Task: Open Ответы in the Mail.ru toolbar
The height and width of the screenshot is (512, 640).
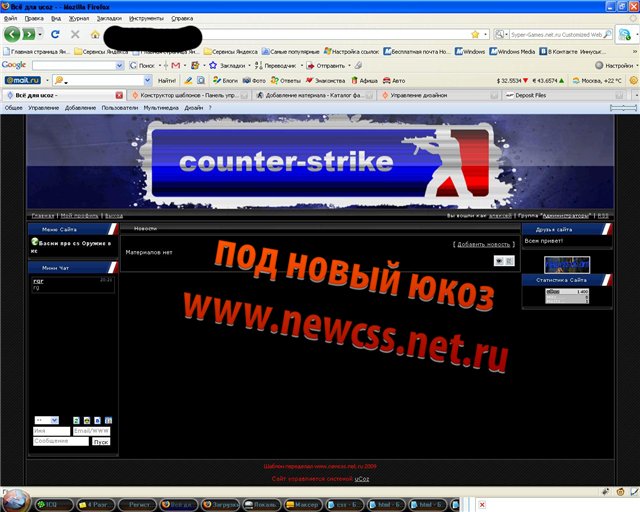Action: (286, 80)
